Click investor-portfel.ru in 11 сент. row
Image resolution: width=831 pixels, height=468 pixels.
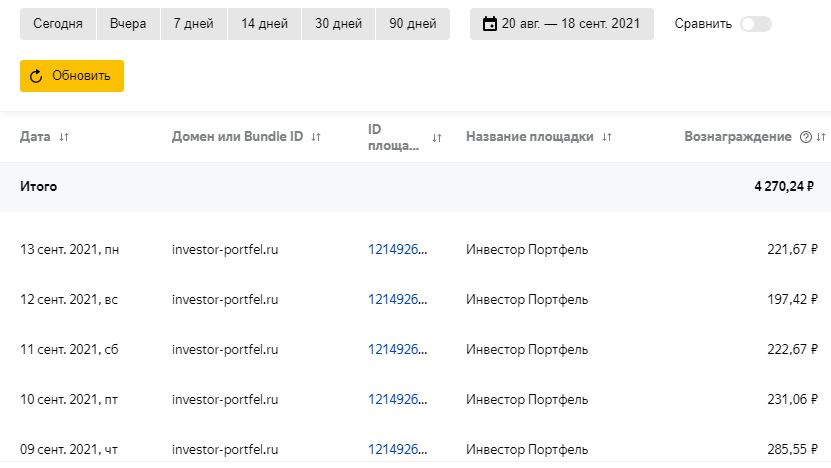[225, 349]
